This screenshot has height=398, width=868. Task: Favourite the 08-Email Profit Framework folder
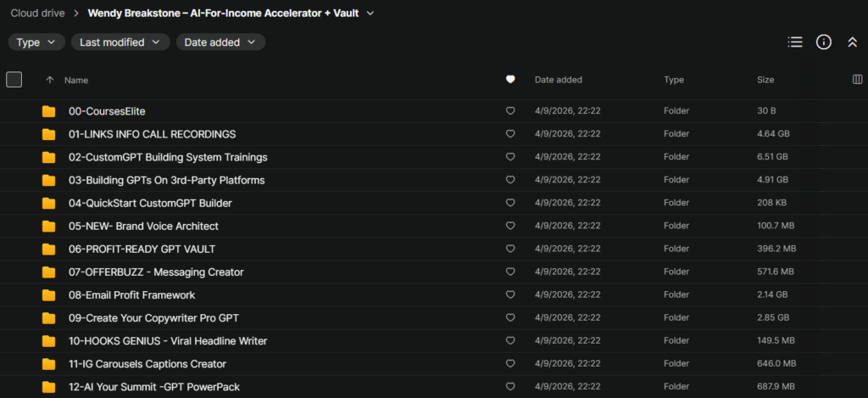(510, 295)
